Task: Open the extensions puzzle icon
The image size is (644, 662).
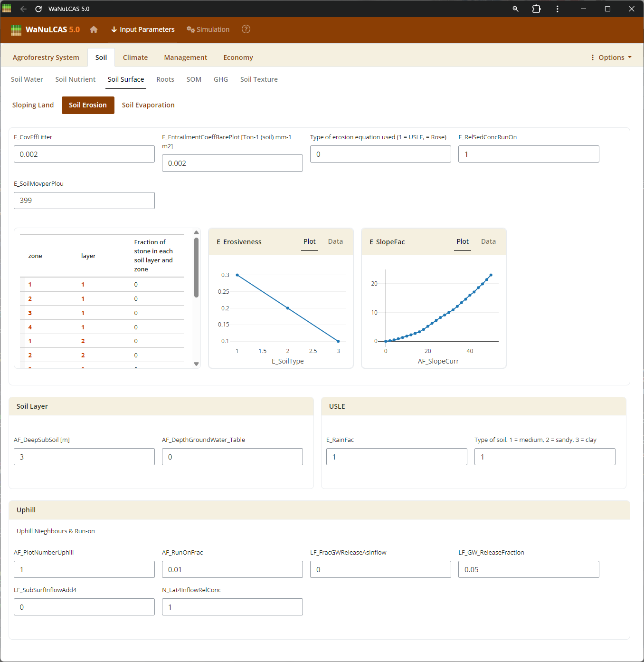Action: click(536, 9)
